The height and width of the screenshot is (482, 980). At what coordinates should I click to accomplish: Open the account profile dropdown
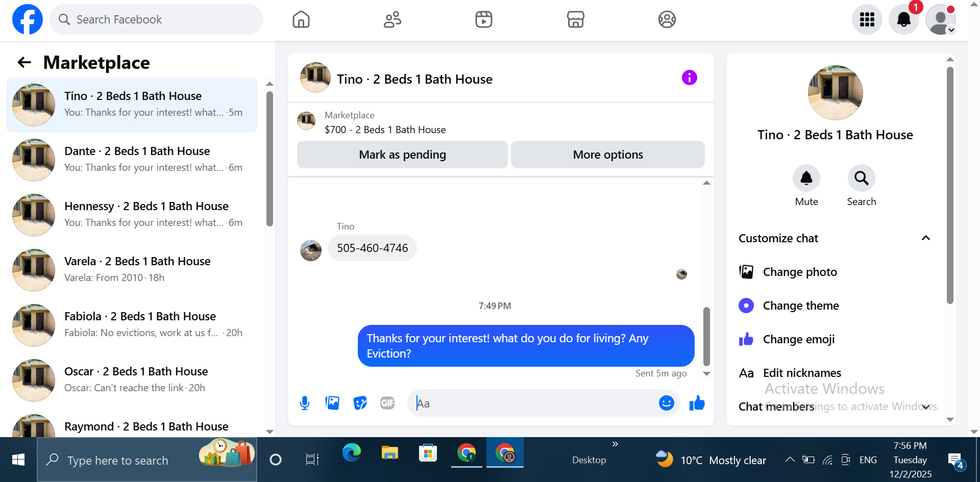point(941,19)
